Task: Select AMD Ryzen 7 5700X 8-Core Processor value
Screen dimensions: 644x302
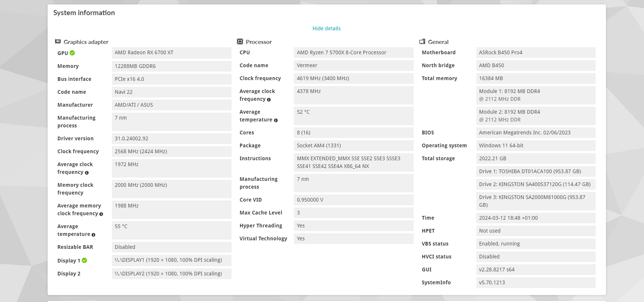Action: point(354,52)
